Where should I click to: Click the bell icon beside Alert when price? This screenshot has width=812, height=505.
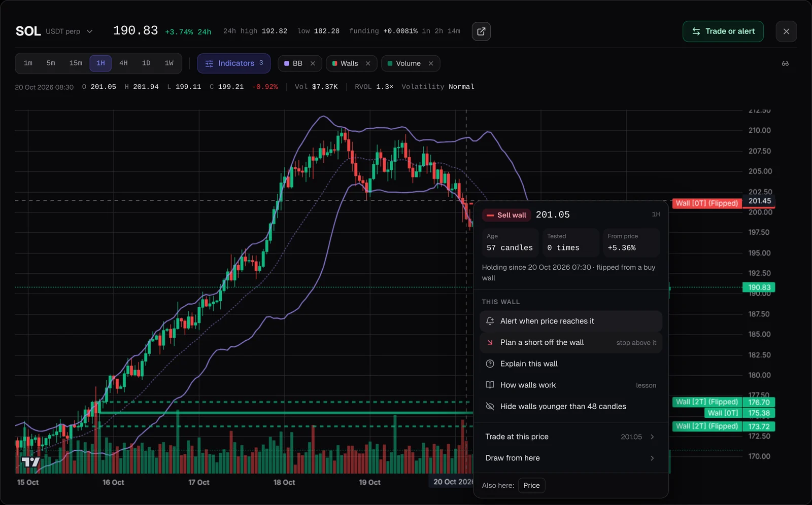click(490, 321)
